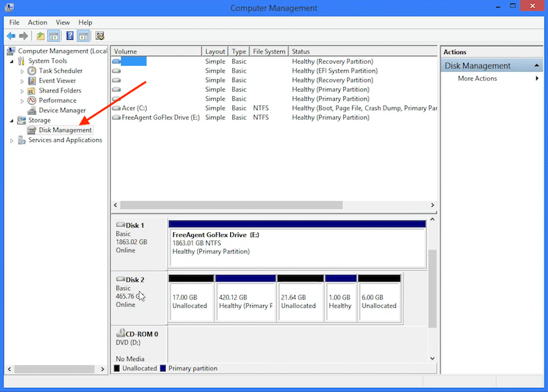
Task: Select the 420.12 GB Healthy primary partition
Action: point(245,302)
